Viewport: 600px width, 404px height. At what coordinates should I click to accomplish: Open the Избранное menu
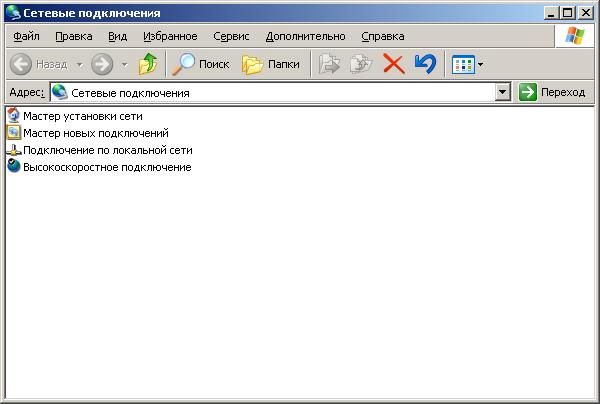(x=170, y=36)
